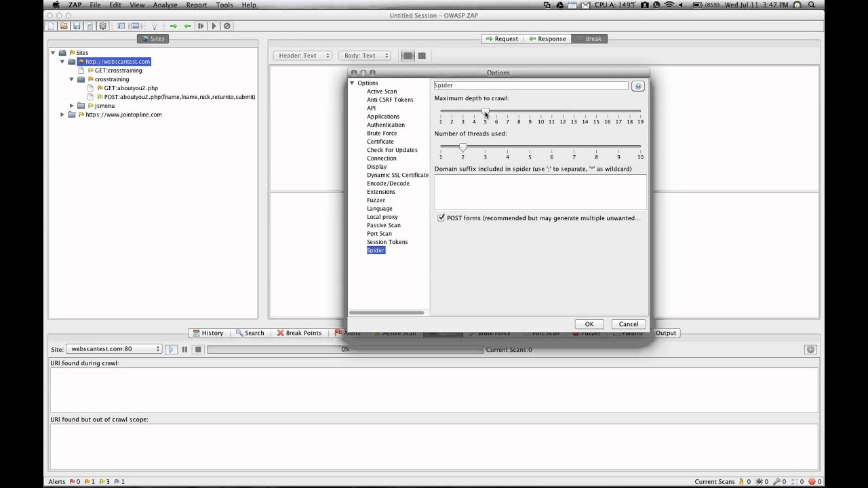The image size is (868, 488).
Task: Click the Continue play toolbar icon
Action: tap(214, 26)
